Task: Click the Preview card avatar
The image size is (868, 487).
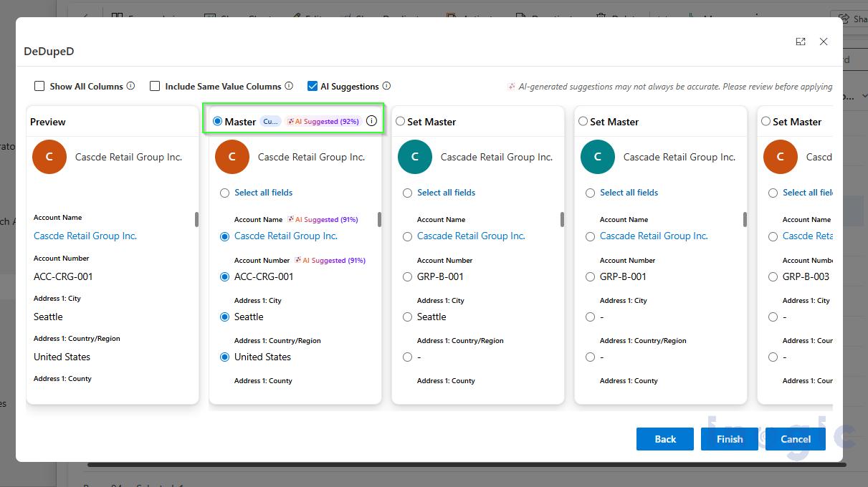Action: [49, 157]
